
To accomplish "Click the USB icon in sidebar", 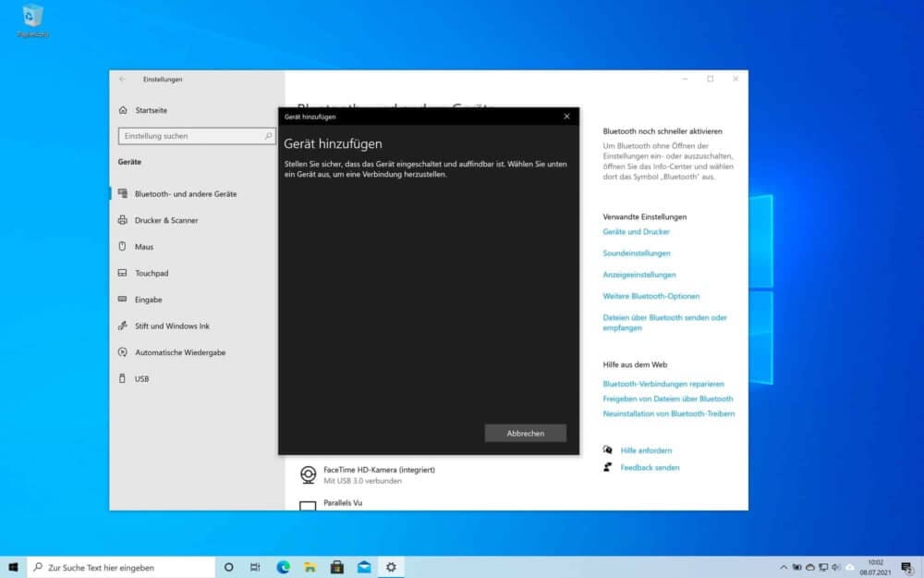I will [x=123, y=378].
